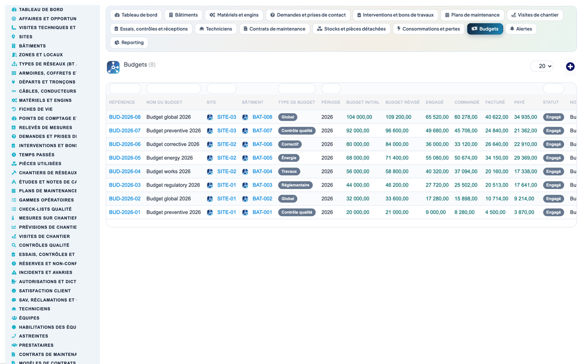The image size is (588, 364).
Task: Click the Type de budget filter field
Action: point(297,89)
